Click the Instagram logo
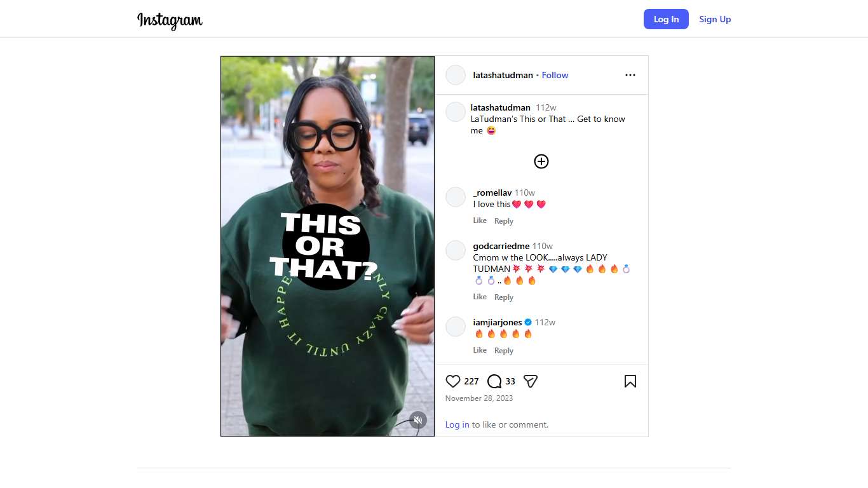 170,20
